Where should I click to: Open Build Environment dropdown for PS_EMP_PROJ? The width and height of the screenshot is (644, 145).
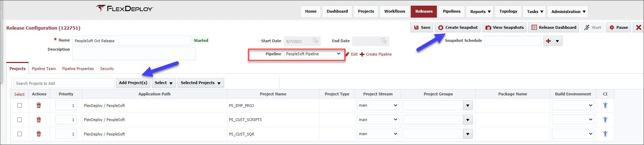[x=573, y=105]
